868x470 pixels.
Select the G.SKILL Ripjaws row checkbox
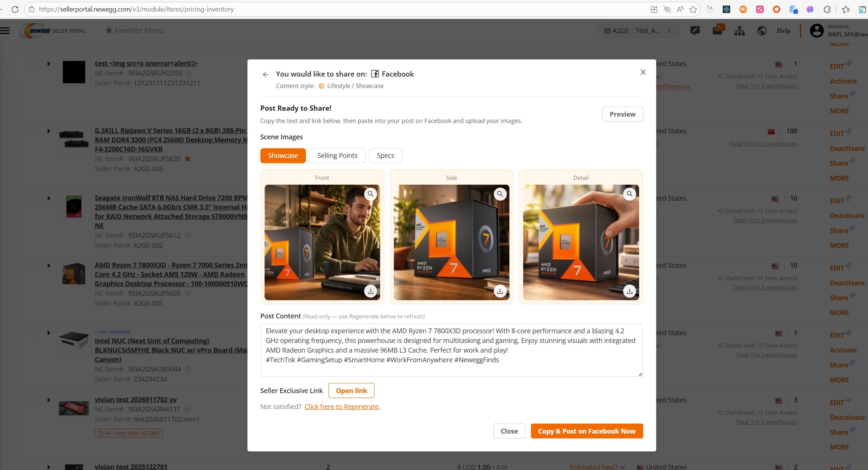pos(35,131)
